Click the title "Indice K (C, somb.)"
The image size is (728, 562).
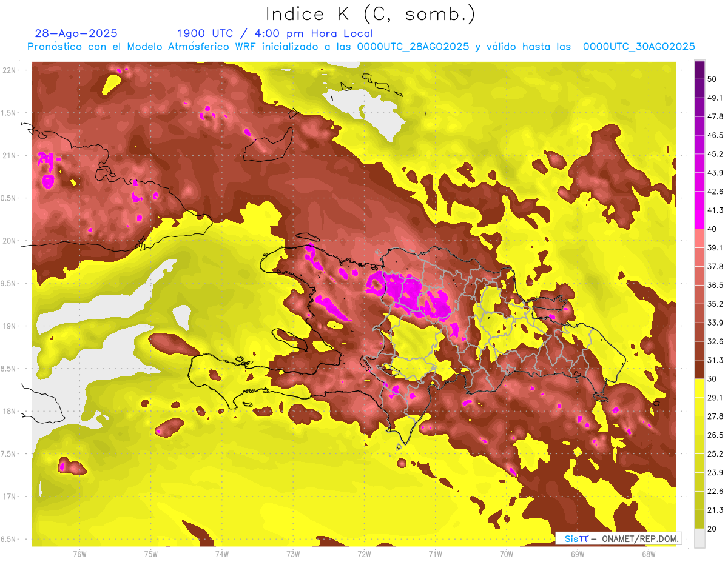(371, 14)
